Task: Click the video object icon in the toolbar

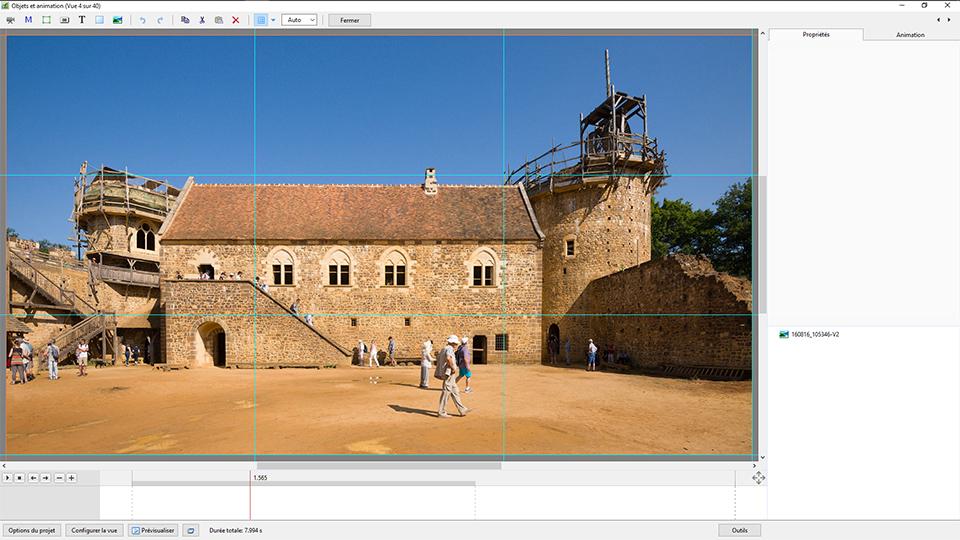Action: (10, 20)
